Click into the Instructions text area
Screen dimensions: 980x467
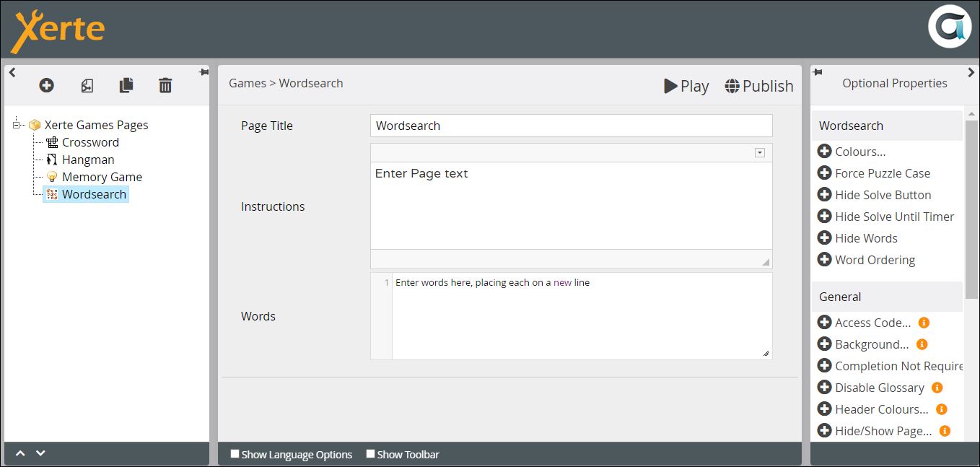[571, 206]
